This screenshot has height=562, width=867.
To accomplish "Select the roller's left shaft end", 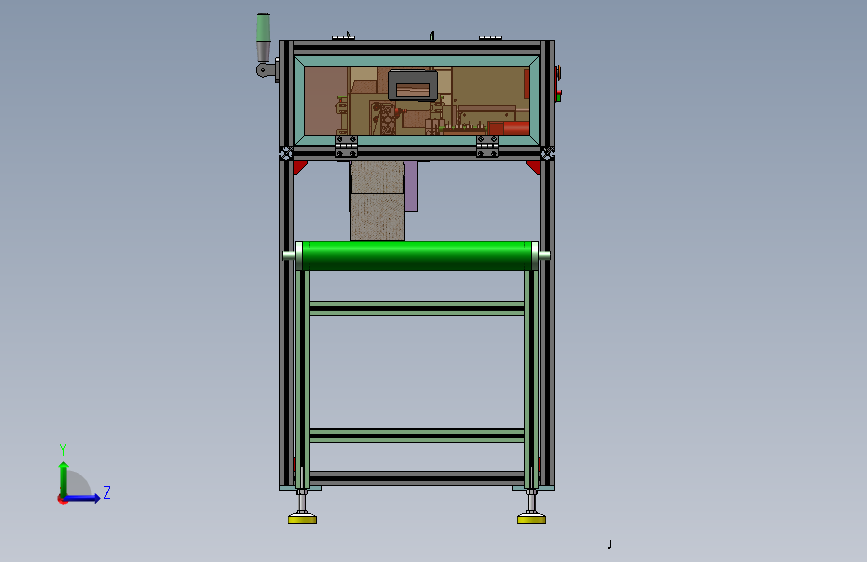I will pos(289,256).
